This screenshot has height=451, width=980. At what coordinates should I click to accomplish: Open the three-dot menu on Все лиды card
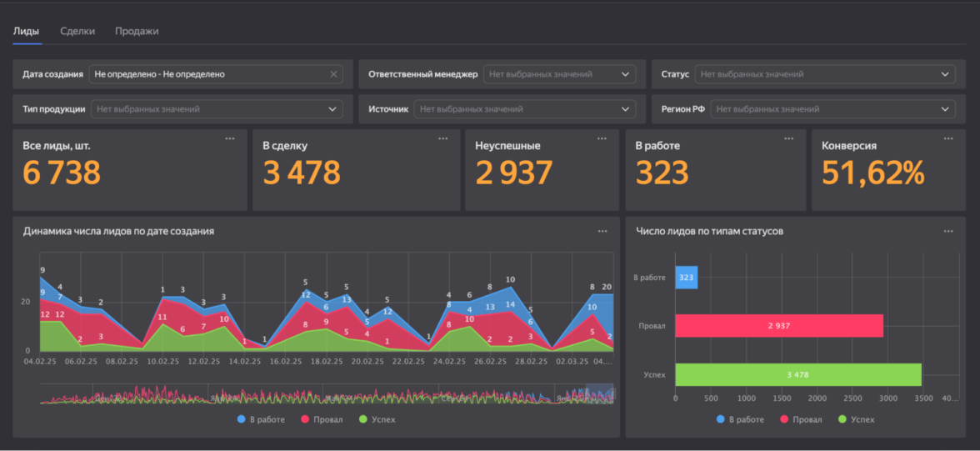point(230,138)
